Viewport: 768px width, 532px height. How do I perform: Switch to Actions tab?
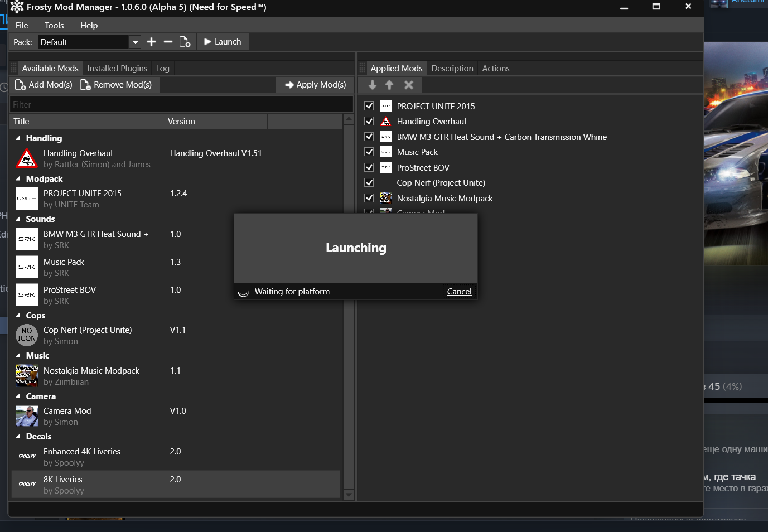[496, 69]
